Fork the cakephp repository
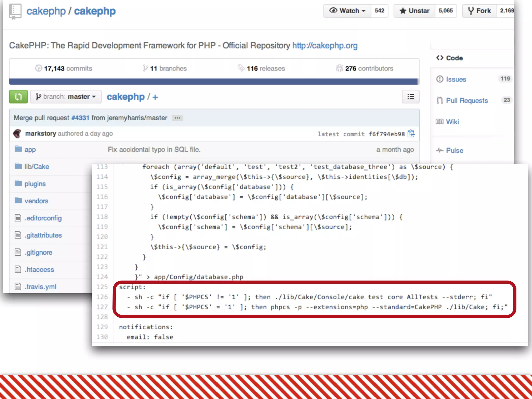 [479, 11]
